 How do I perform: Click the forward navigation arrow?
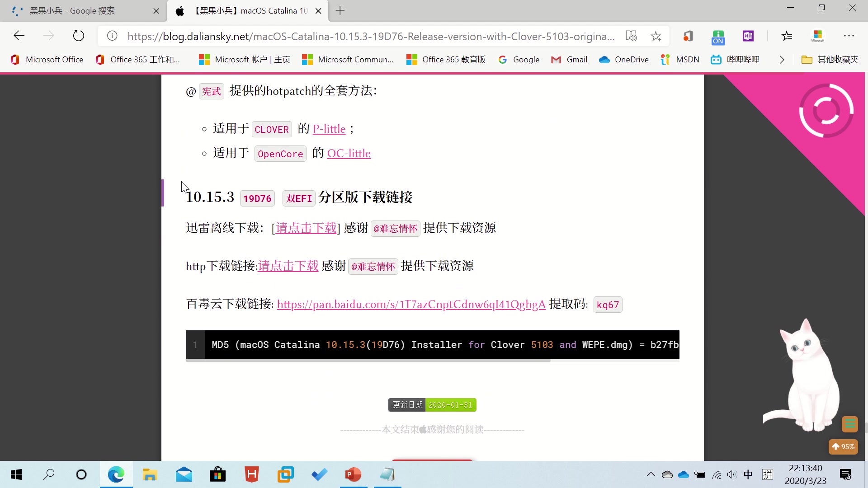49,36
